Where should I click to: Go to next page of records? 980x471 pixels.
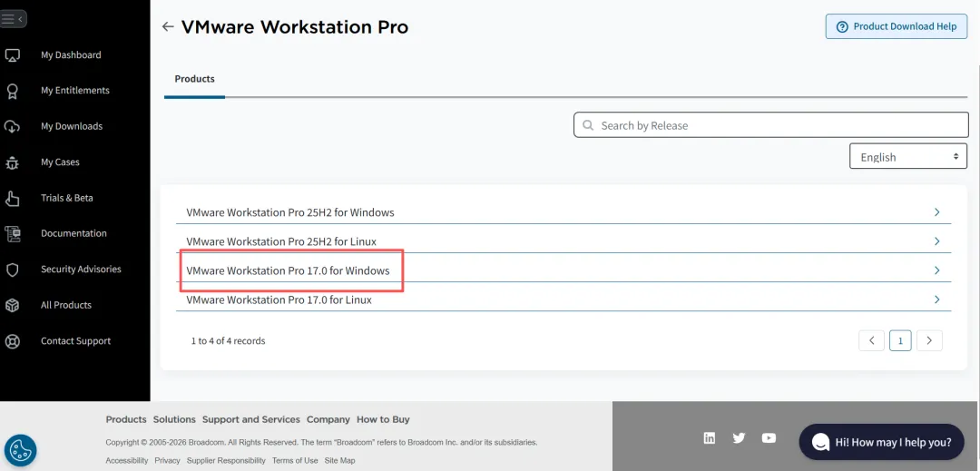929,340
